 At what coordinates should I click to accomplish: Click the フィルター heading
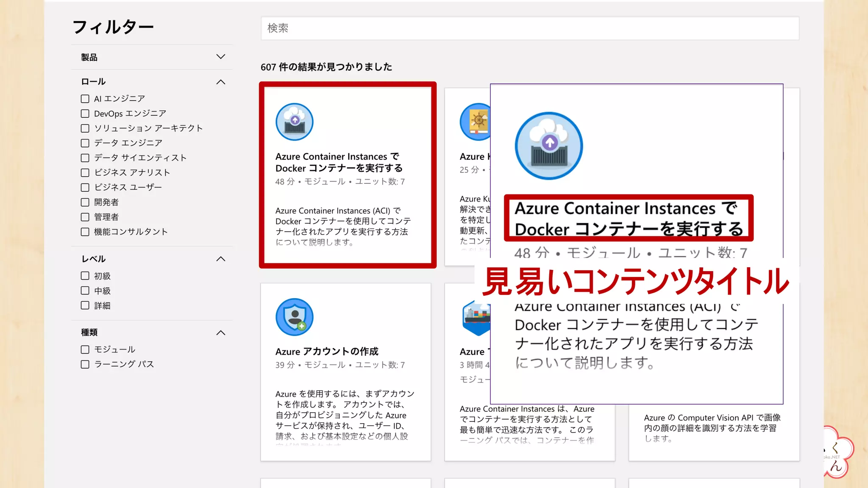113,27
